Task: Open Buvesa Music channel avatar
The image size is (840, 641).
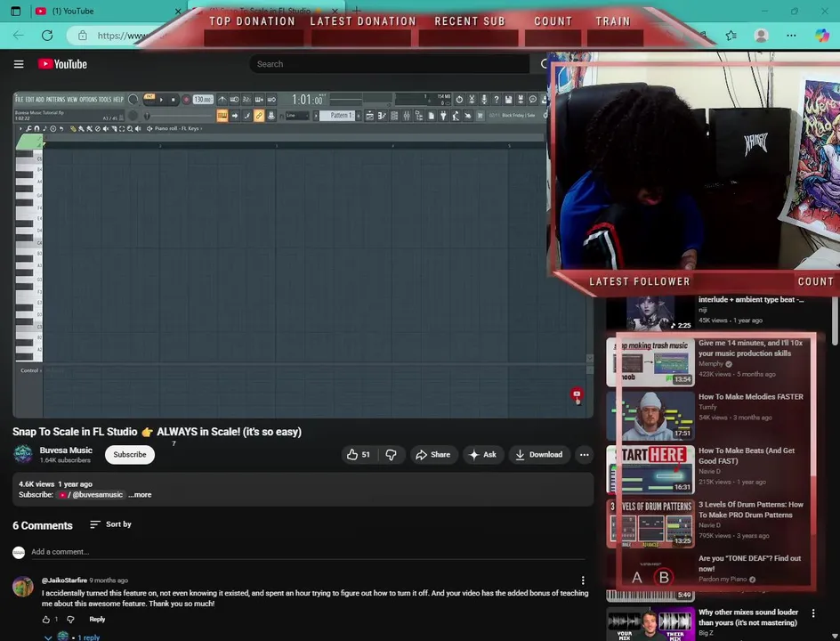Action: tap(23, 455)
